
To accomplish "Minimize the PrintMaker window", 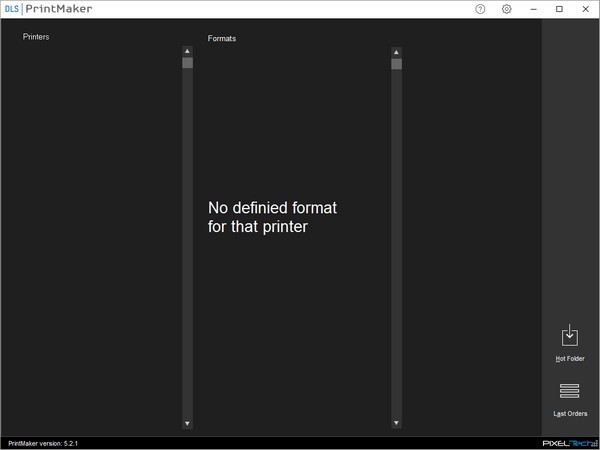I will pyautogui.click(x=533, y=9).
